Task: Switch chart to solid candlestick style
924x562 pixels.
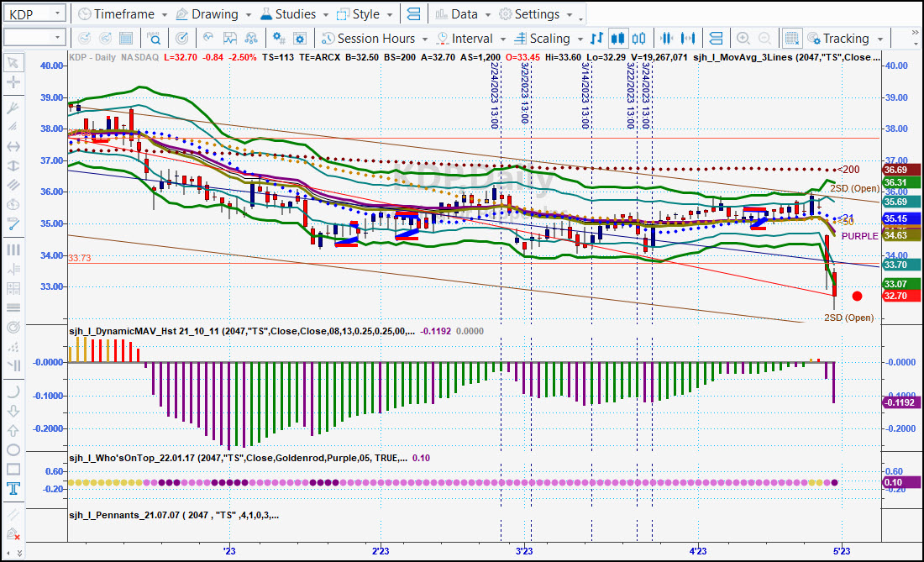Action: click(617, 39)
